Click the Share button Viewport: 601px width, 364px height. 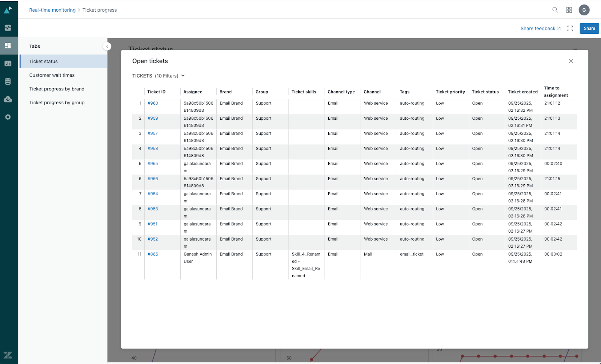[589, 29]
